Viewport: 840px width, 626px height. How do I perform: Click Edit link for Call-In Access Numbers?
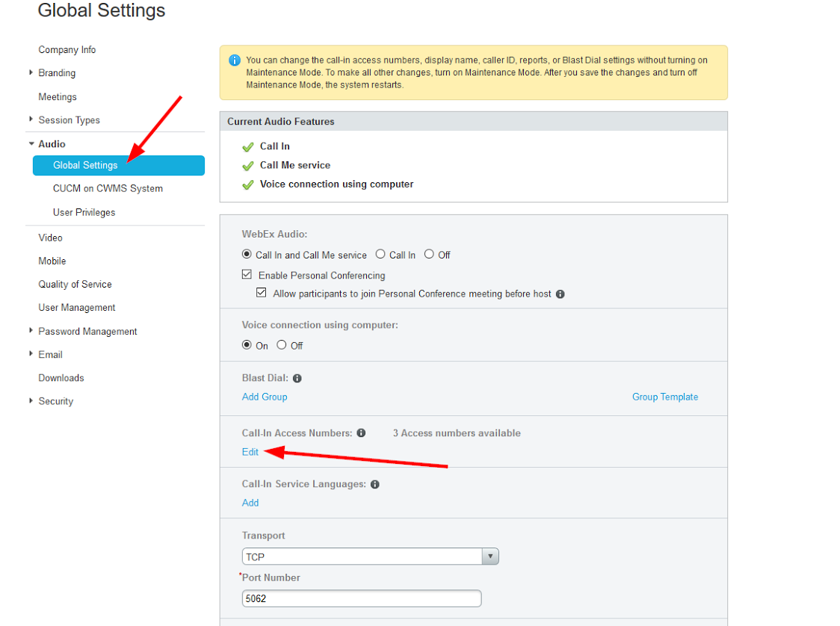coord(250,452)
